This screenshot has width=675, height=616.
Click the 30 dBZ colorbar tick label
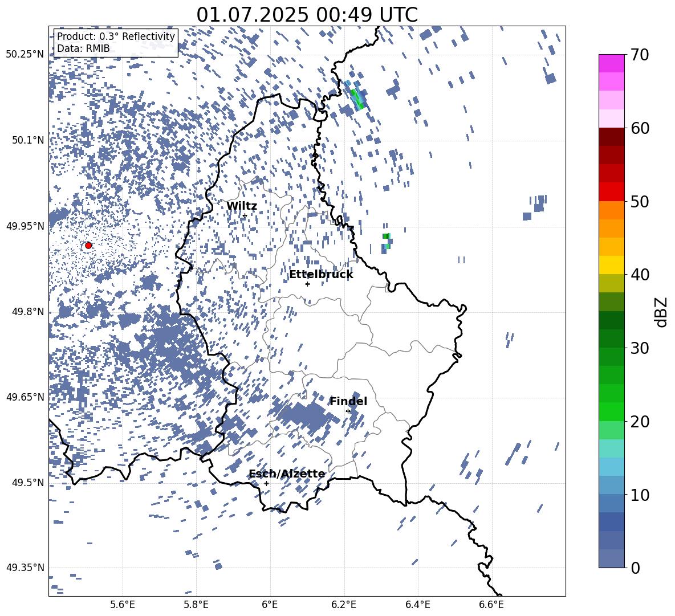[x=640, y=348]
